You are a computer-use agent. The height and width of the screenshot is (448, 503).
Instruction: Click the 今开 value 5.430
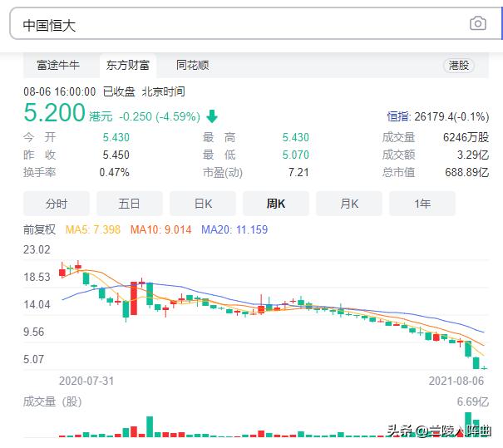[x=116, y=138]
